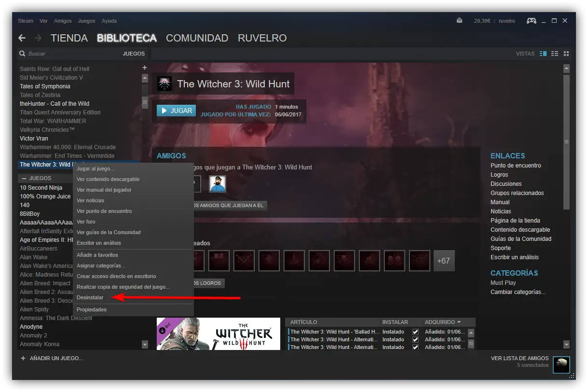
Task: Click the Buscar search field
Action: (72, 54)
